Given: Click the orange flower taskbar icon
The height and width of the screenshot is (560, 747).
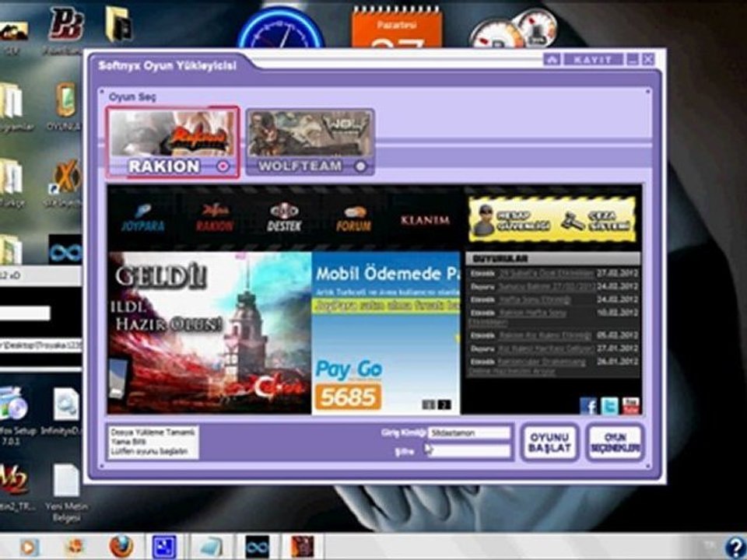Looking at the screenshot, I should [x=75, y=547].
